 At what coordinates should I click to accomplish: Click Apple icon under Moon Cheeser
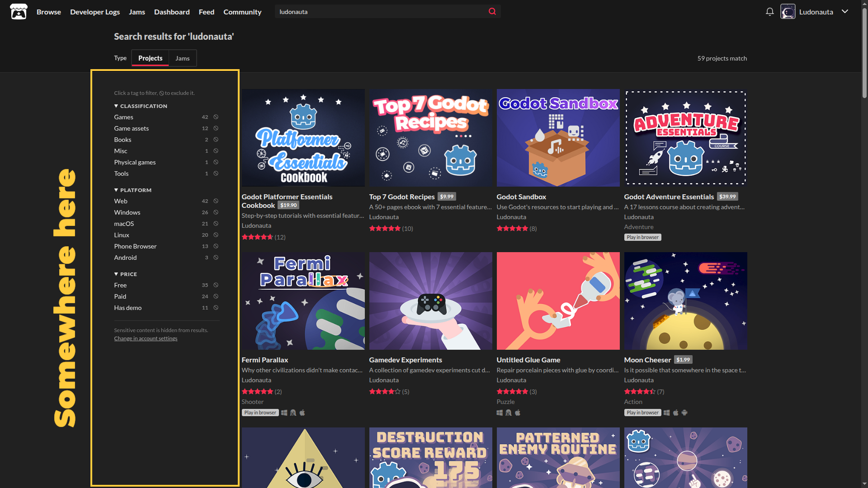pos(676,413)
